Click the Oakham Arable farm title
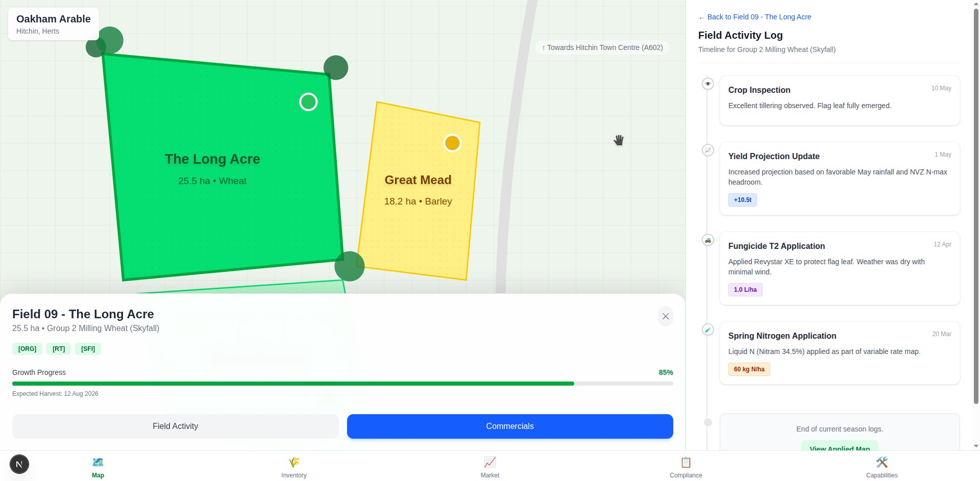 coord(54,19)
